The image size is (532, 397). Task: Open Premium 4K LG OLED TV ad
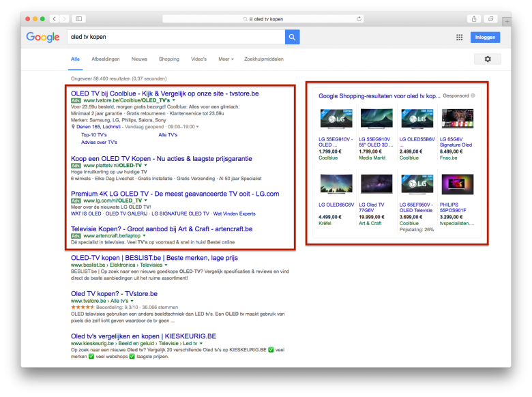[175, 194]
